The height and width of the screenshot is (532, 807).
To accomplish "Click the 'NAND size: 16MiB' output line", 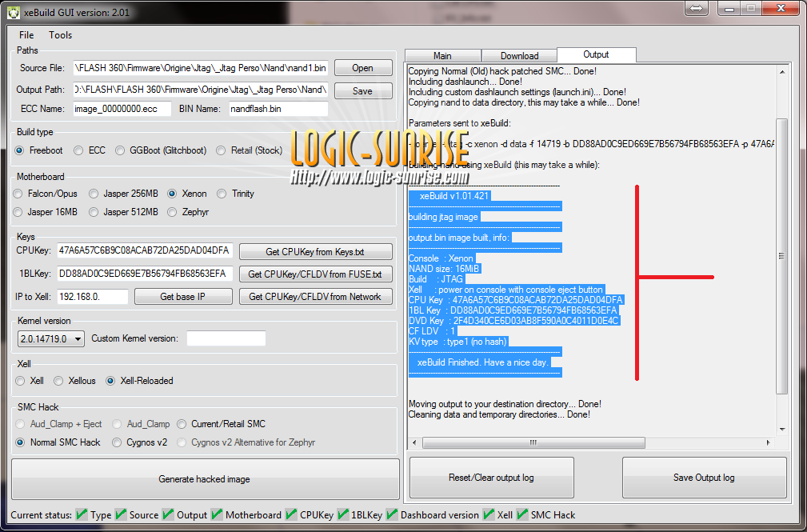I will coord(444,269).
